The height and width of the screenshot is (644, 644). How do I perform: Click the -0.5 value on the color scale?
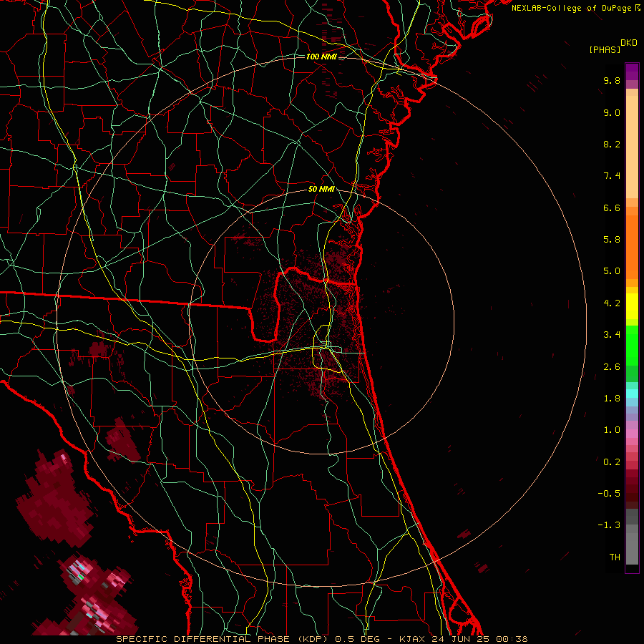coord(609,494)
